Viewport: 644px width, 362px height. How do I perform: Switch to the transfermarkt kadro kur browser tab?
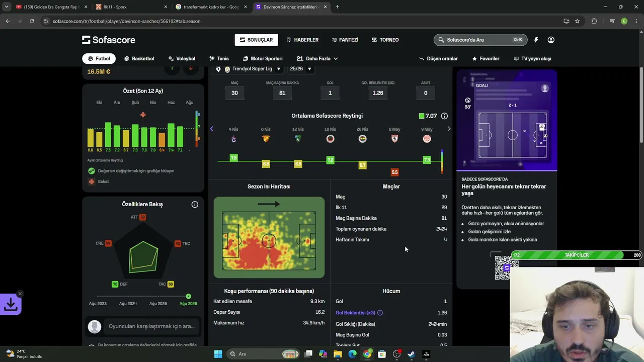211,7
